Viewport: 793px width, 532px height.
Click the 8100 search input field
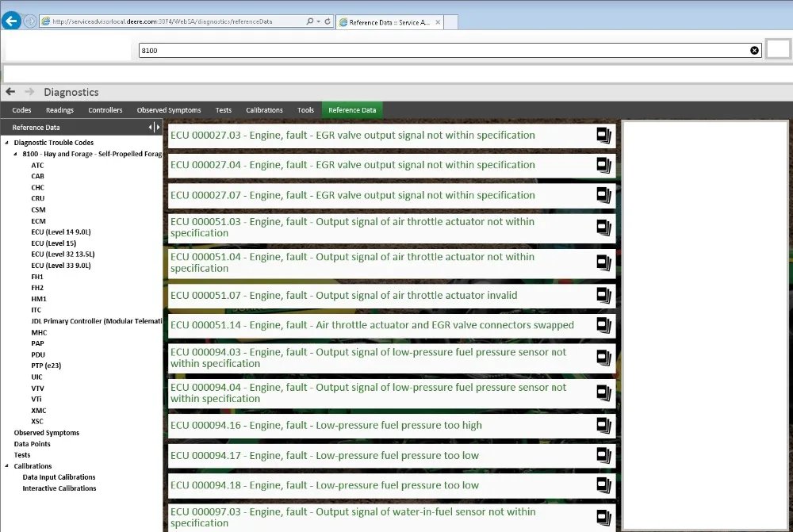tap(450, 51)
